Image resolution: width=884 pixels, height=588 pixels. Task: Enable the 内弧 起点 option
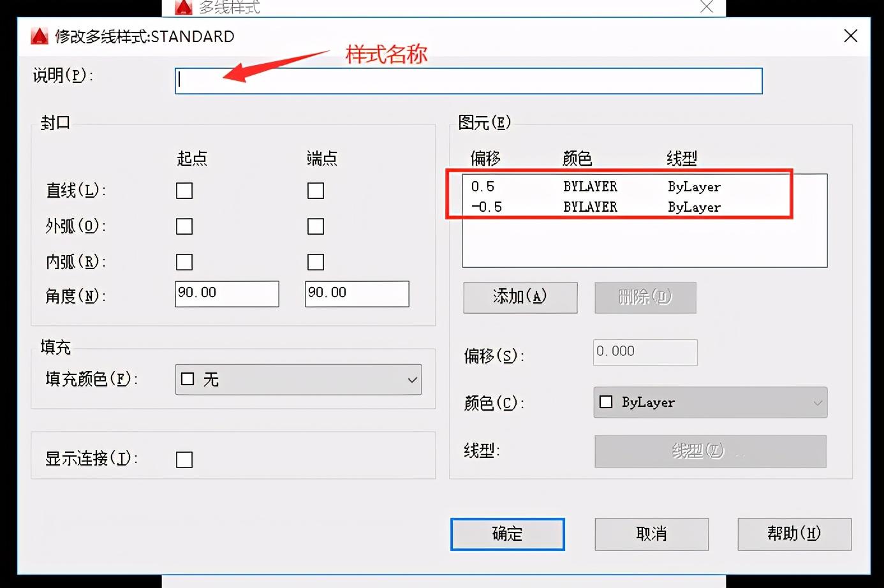[x=184, y=261]
